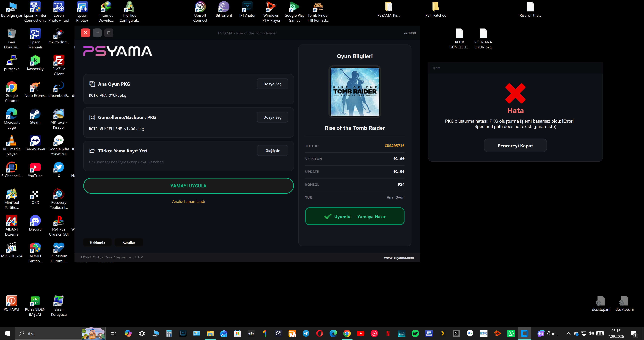
Task: Apply the patch with YAMAYI UYGULA
Action: point(188,186)
